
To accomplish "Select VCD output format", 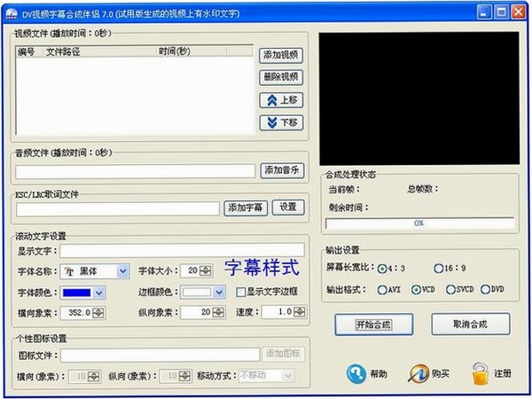I will pyautogui.click(x=416, y=289).
